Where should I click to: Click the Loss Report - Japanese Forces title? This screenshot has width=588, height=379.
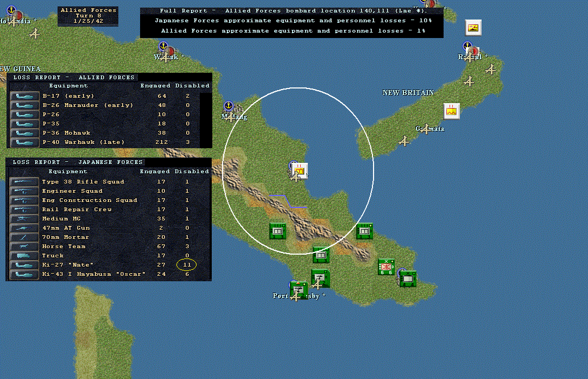(x=78, y=162)
